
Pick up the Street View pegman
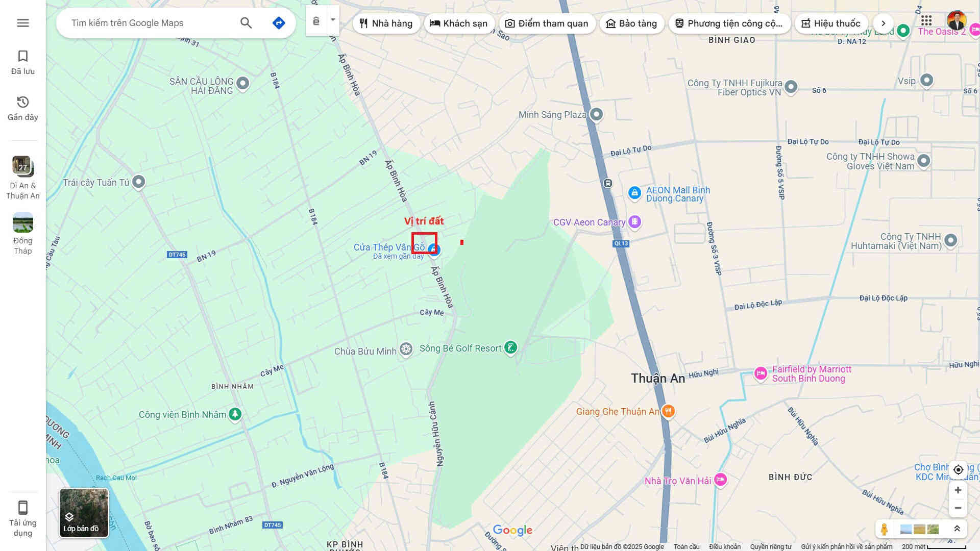885,529
